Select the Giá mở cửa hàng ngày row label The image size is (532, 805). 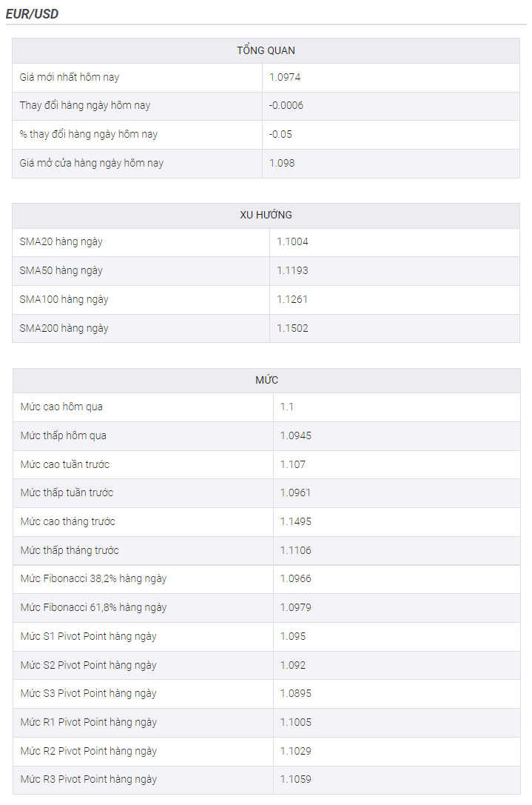coord(91,163)
